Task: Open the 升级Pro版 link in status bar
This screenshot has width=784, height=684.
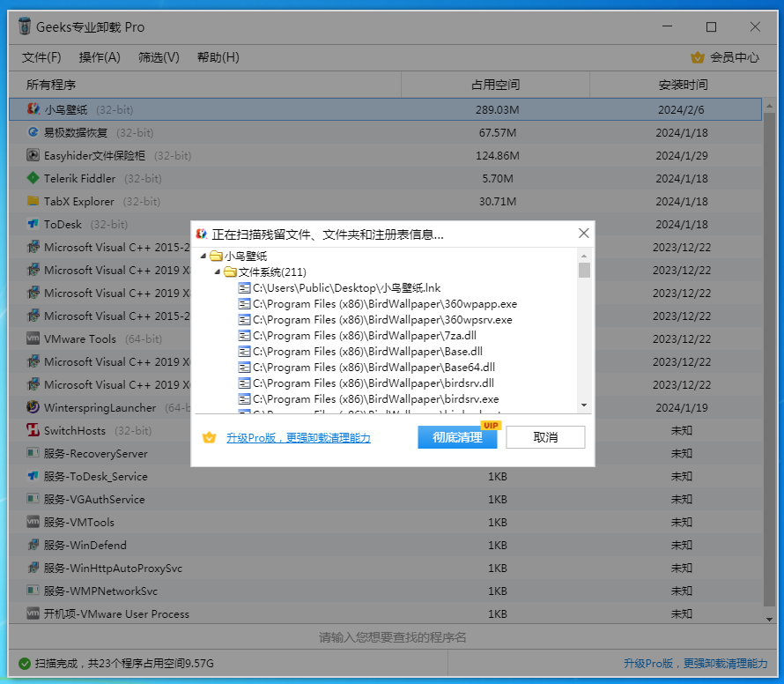Action: pyautogui.click(x=696, y=664)
